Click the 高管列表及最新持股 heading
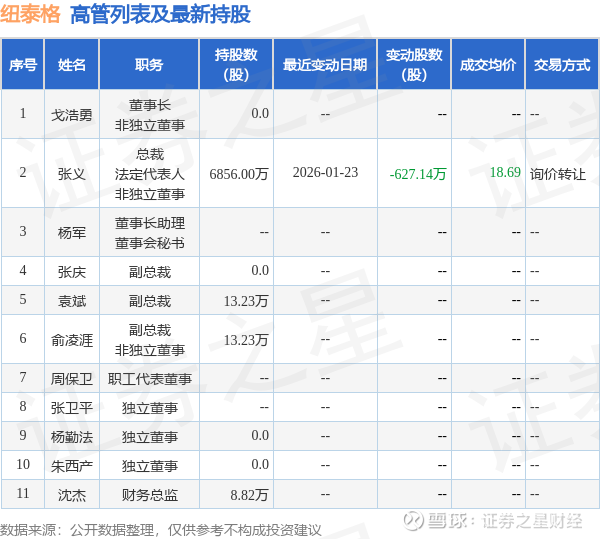 (160, 15)
